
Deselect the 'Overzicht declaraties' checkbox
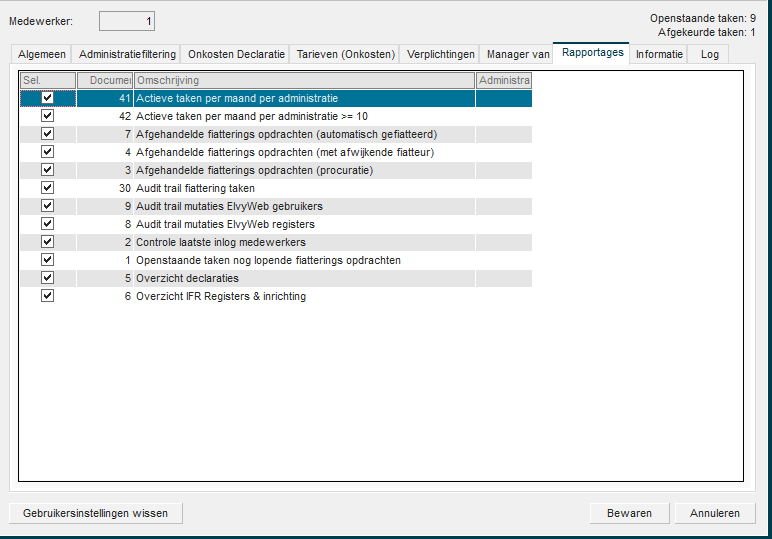coord(47,278)
